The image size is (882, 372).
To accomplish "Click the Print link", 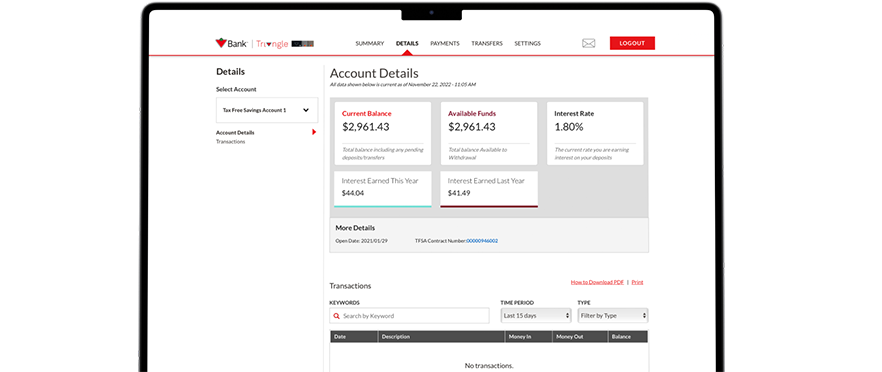I will pyautogui.click(x=637, y=282).
